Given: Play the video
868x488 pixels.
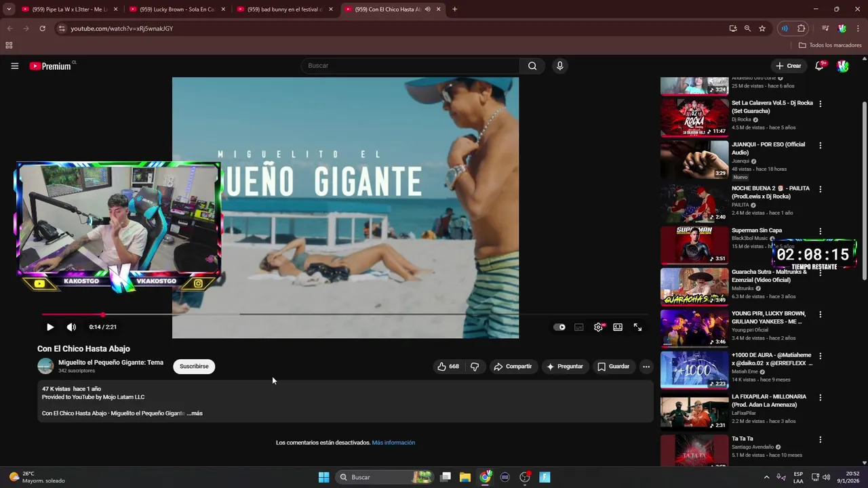Looking at the screenshot, I should point(50,327).
